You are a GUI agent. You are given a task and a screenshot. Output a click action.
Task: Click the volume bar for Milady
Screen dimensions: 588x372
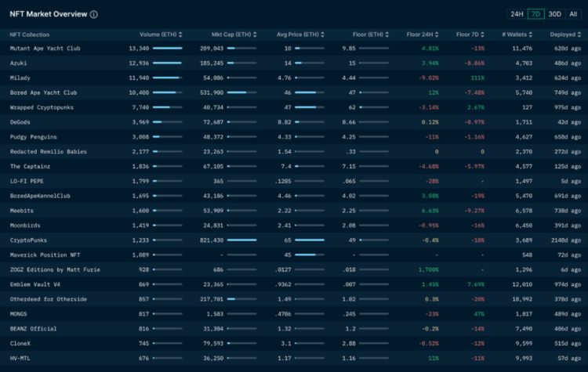pos(166,78)
